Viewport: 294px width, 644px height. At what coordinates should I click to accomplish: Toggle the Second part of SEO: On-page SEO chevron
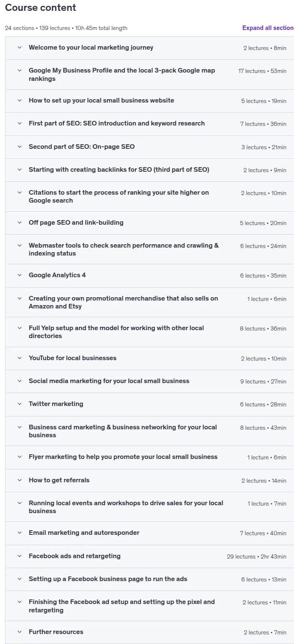coord(19,147)
